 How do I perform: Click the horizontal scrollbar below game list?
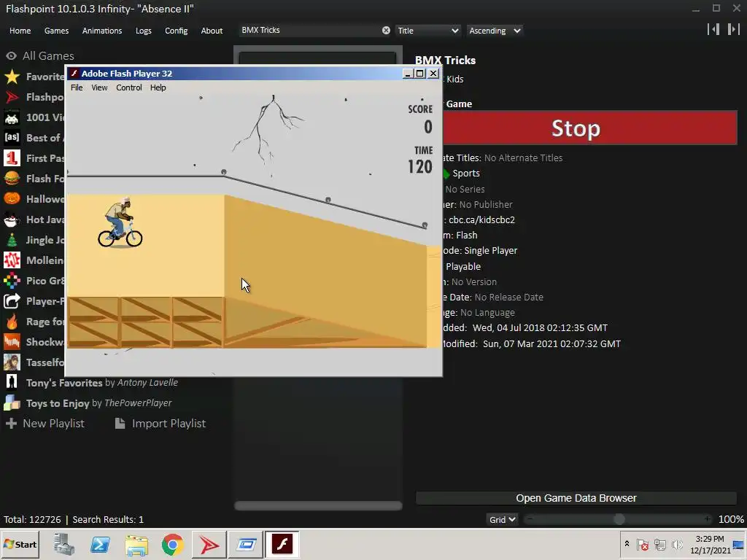pos(318,506)
